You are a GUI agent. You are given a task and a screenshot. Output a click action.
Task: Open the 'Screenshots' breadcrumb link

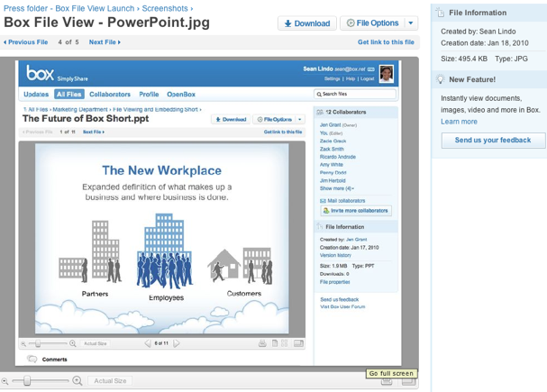point(165,8)
